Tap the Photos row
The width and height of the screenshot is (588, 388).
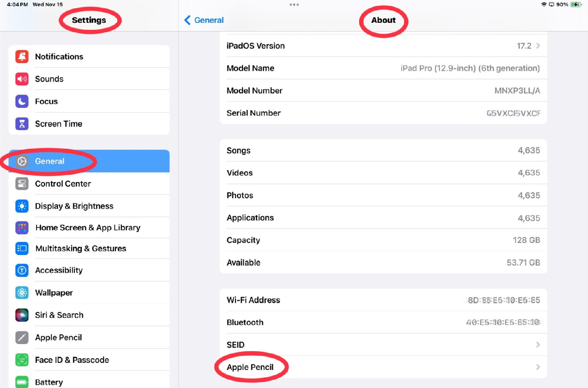click(x=383, y=195)
